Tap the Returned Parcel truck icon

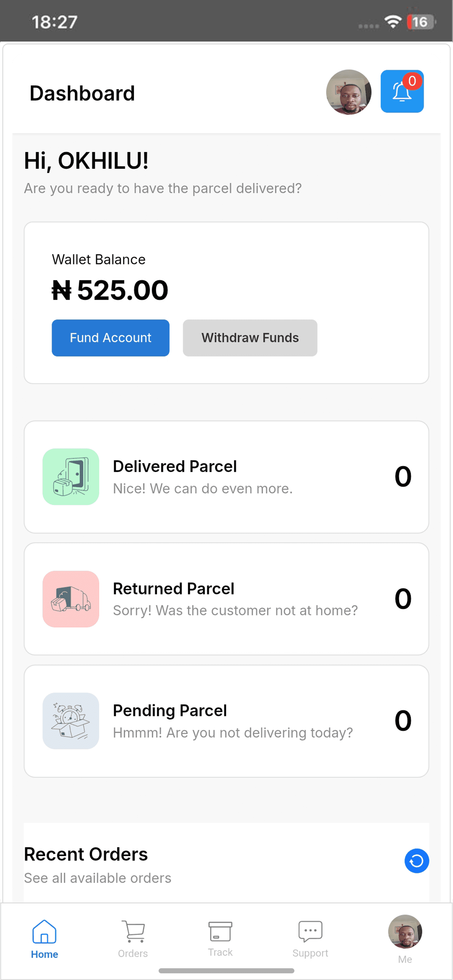pyautogui.click(x=71, y=599)
